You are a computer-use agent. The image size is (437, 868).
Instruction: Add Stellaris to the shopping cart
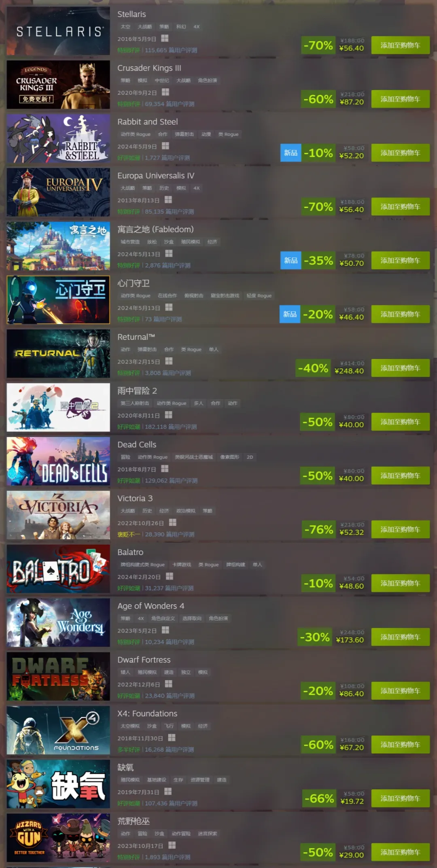(400, 45)
